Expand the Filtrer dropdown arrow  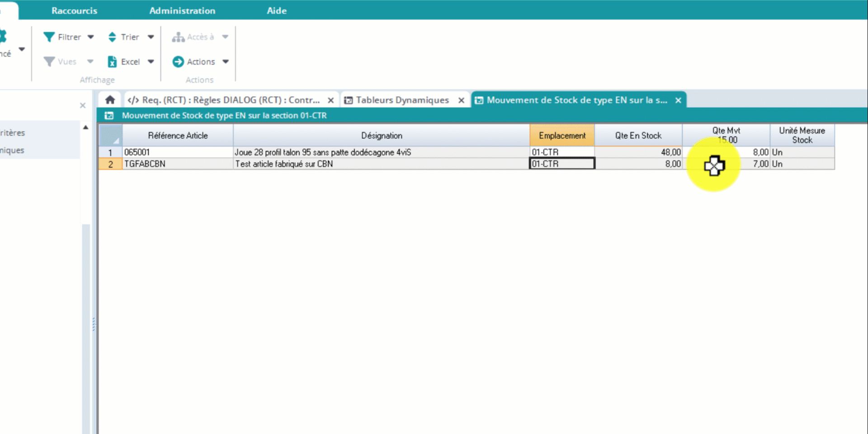point(90,37)
